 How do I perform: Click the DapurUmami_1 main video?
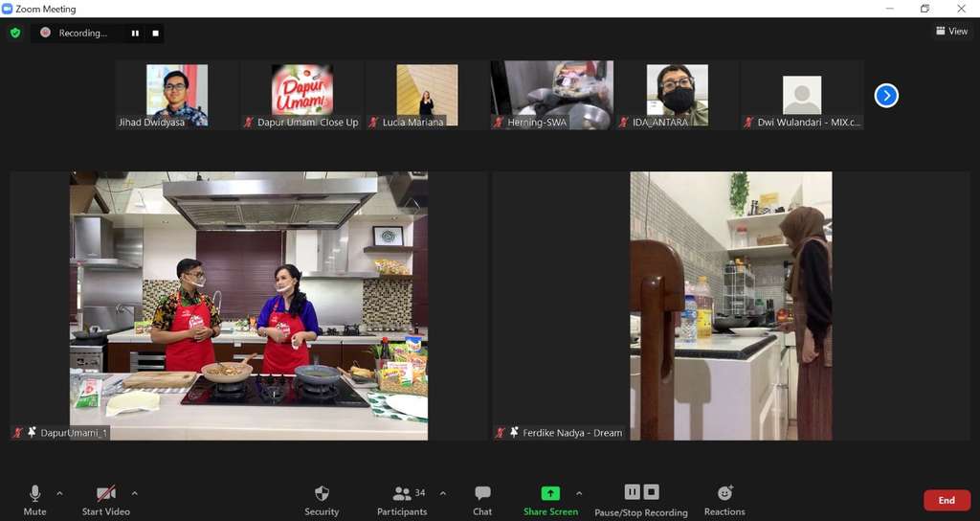coord(249,306)
